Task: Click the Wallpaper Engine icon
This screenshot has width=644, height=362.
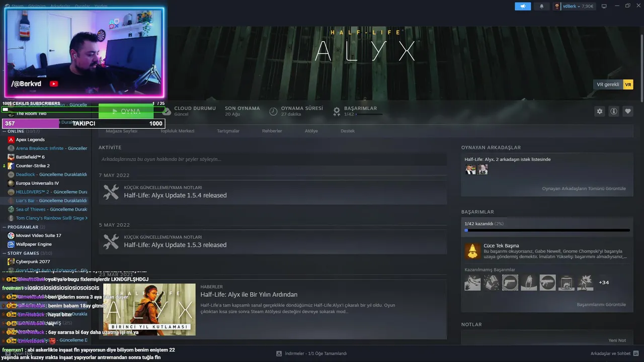Action: click(x=11, y=244)
